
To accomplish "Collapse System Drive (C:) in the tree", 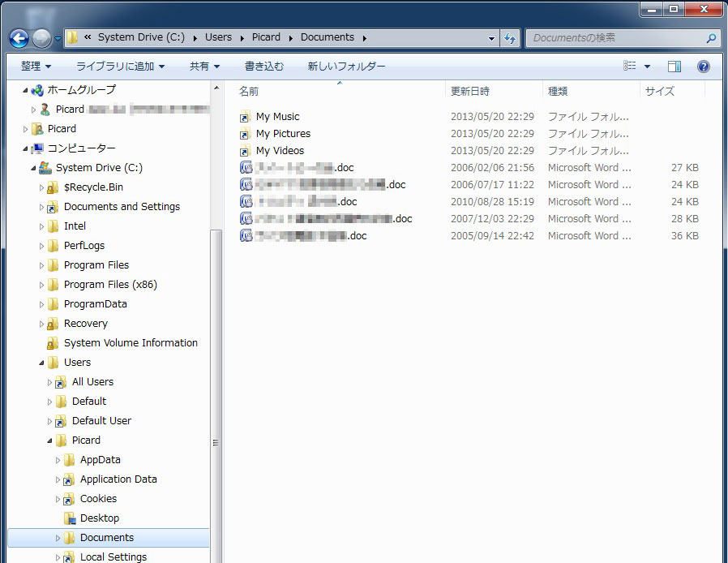I will click(33, 168).
